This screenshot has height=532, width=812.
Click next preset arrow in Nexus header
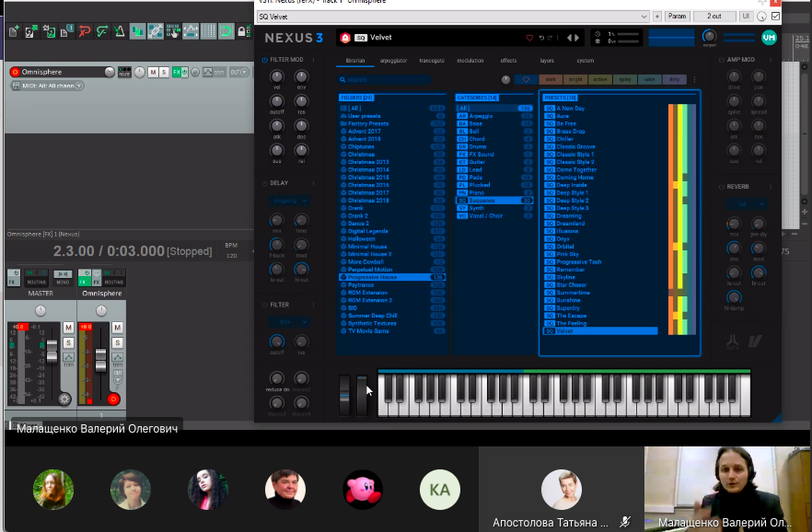(577, 38)
